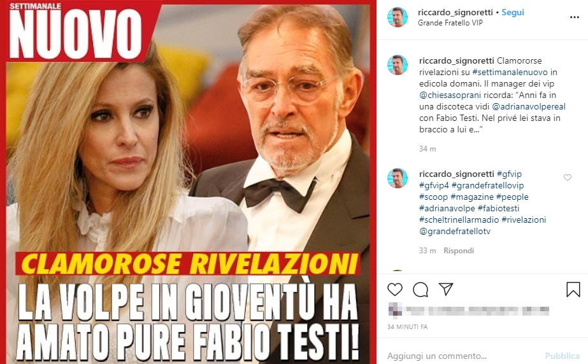Image resolution: width=588 pixels, height=364 pixels.
Task: Open the Nuovo magazine cover image
Action: click(x=189, y=182)
